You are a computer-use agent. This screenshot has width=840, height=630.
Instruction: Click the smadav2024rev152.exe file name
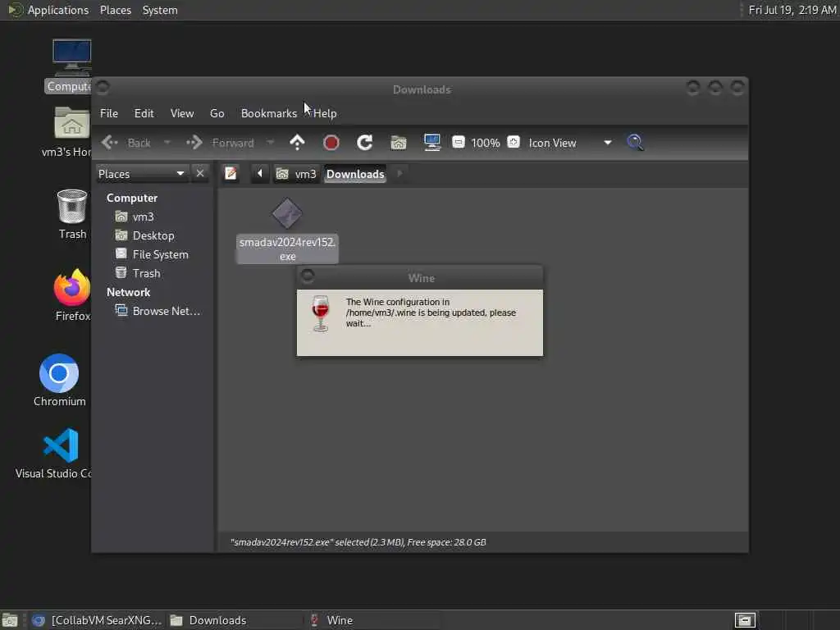coord(287,249)
